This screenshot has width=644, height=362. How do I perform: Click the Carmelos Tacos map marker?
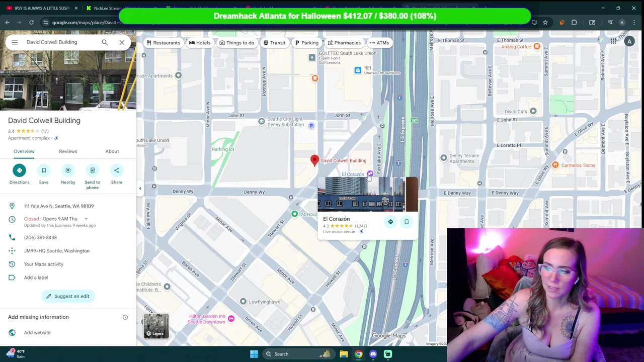[555, 165]
